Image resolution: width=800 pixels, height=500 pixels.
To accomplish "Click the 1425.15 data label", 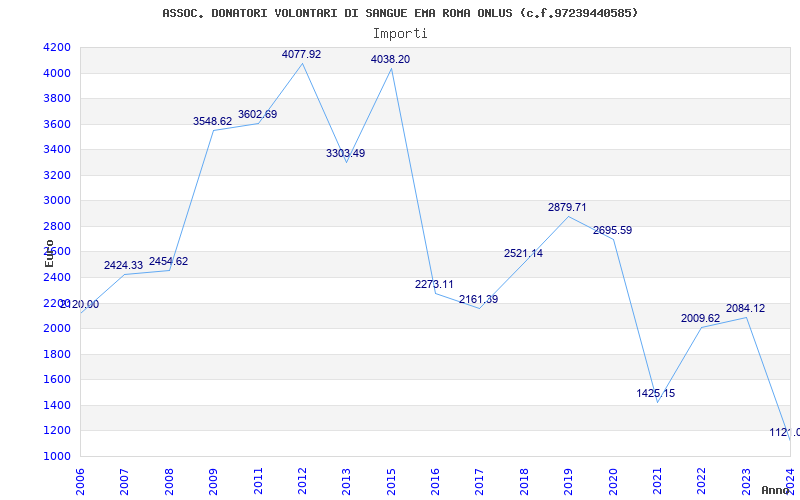I will (656, 393).
